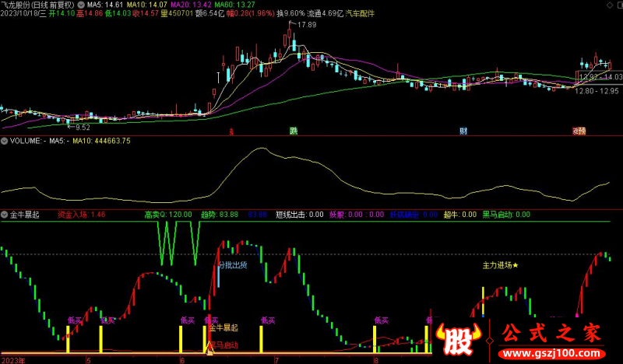Click the change value 幅0.28(1.96%)
623x364 pixels.
tap(250, 13)
